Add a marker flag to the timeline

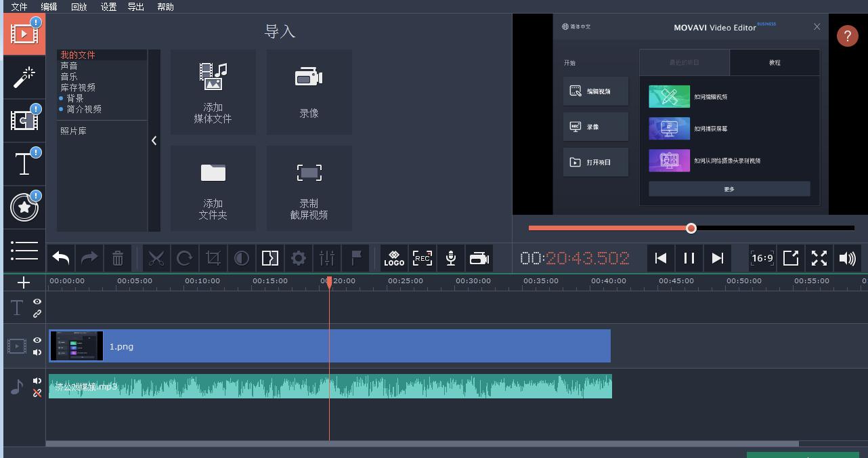[355, 258]
